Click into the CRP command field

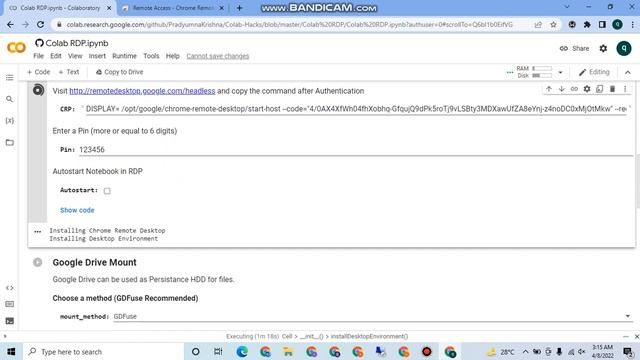(356, 109)
